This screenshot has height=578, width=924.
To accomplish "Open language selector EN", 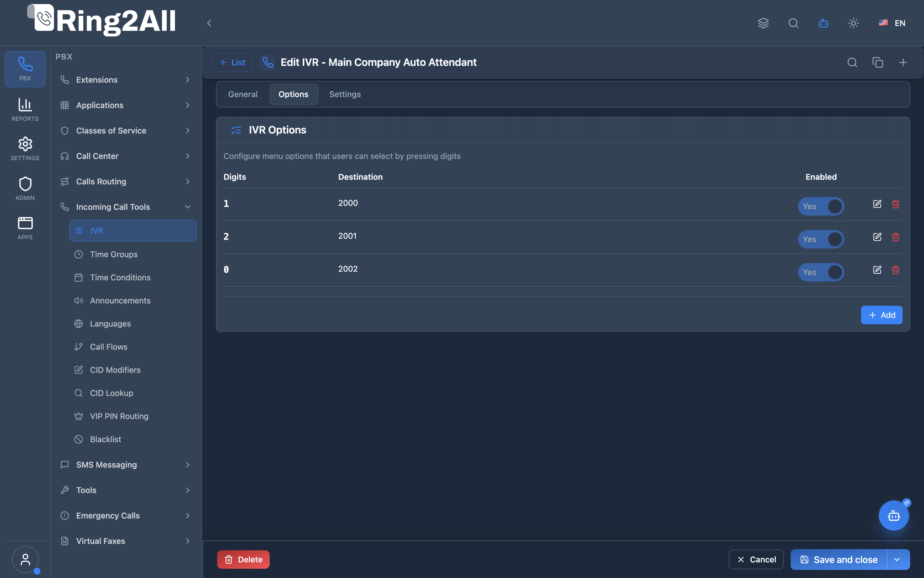I will pyautogui.click(x=892, y=23).
